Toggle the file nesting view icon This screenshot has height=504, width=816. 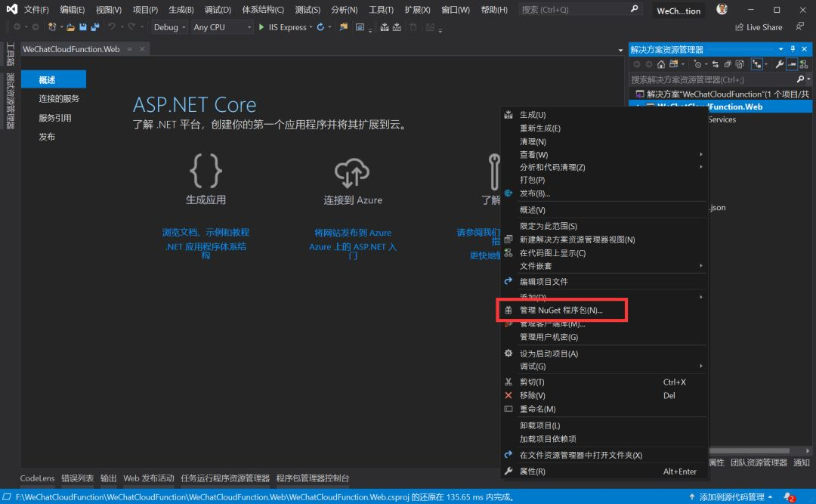click(x=756, y=64)
